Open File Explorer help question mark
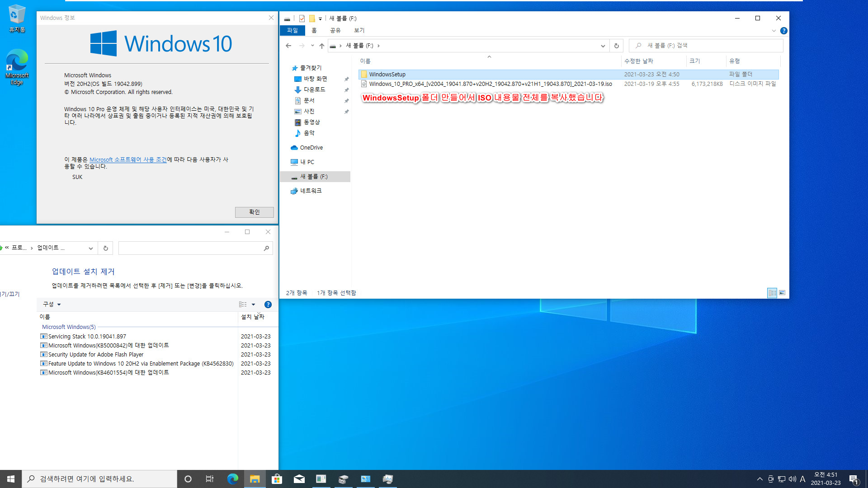 (784, 31)
